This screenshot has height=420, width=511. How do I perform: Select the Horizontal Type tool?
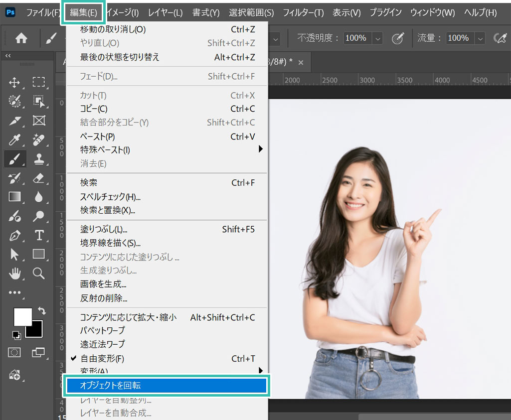(x=39, y=235)
